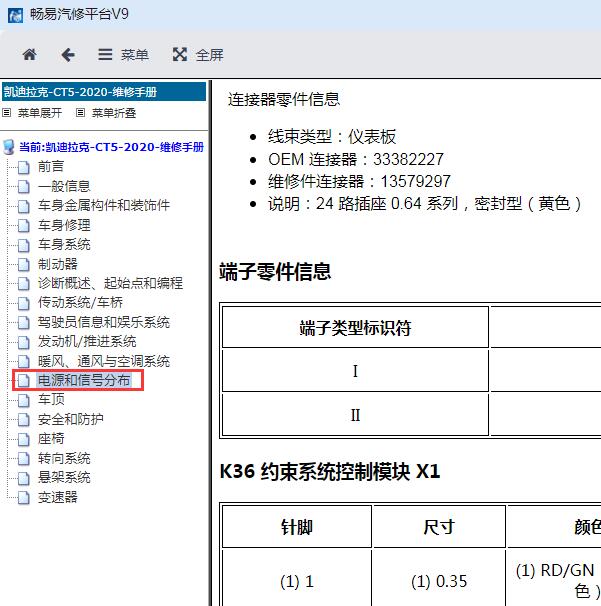Open the 座椅 section
This screenshot has height=606, width=601.
[x=51, y=439]
